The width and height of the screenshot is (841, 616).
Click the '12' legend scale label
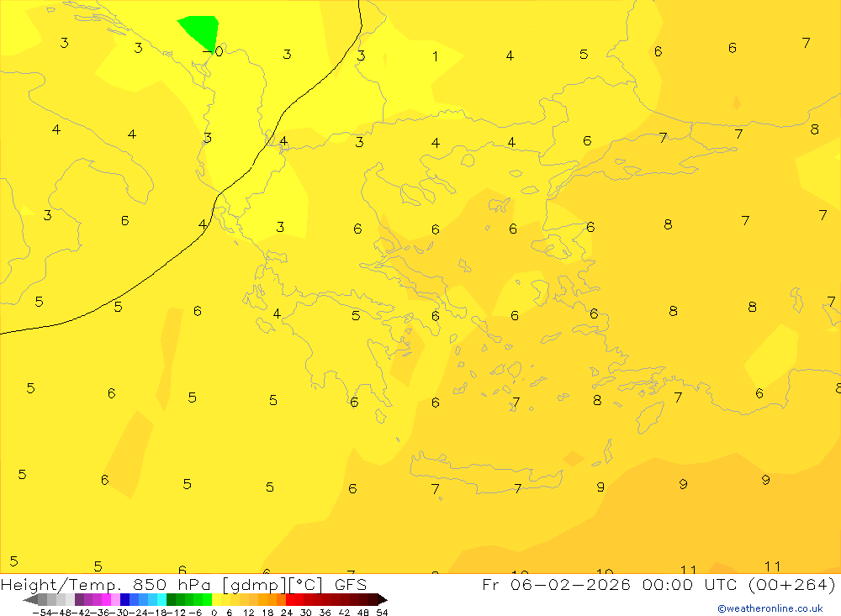pos(248,613)
